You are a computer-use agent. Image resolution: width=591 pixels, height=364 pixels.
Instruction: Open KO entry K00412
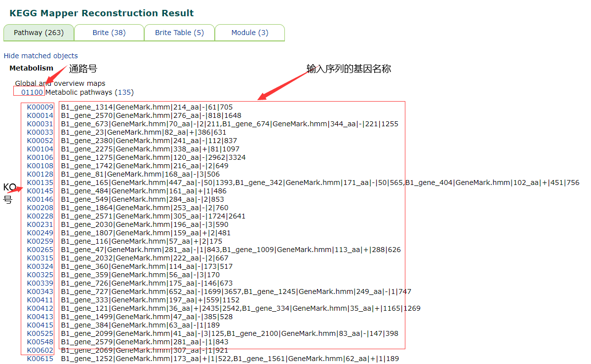pyautogui.click(x=40, y=308)
